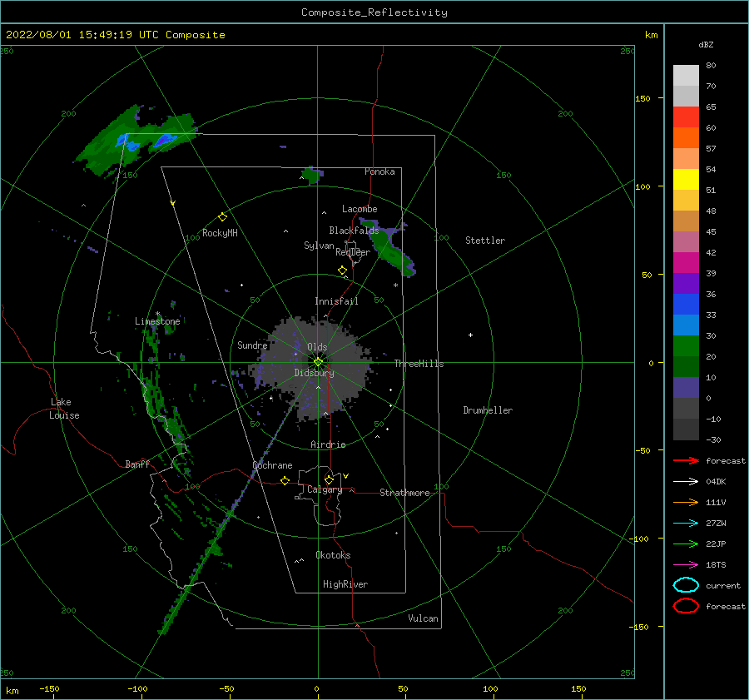Click the Sylvan label
The image size is (749, 700).
point(319,246)
